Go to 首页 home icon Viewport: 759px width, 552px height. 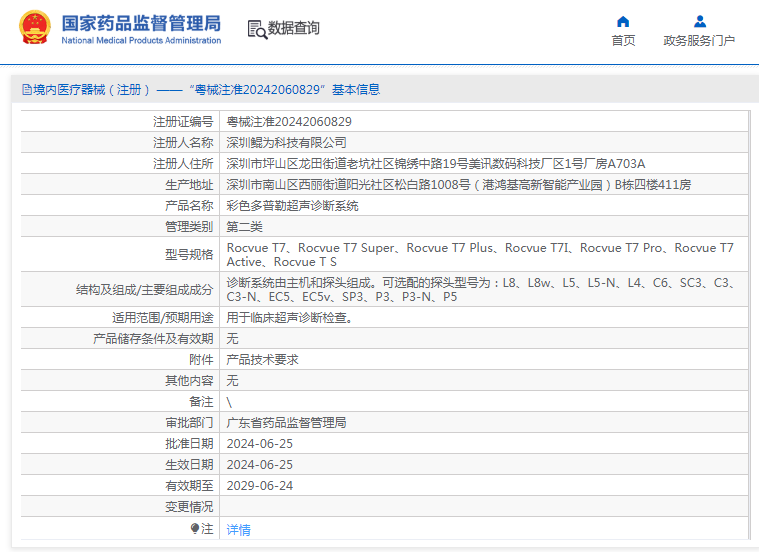[623, 21]
